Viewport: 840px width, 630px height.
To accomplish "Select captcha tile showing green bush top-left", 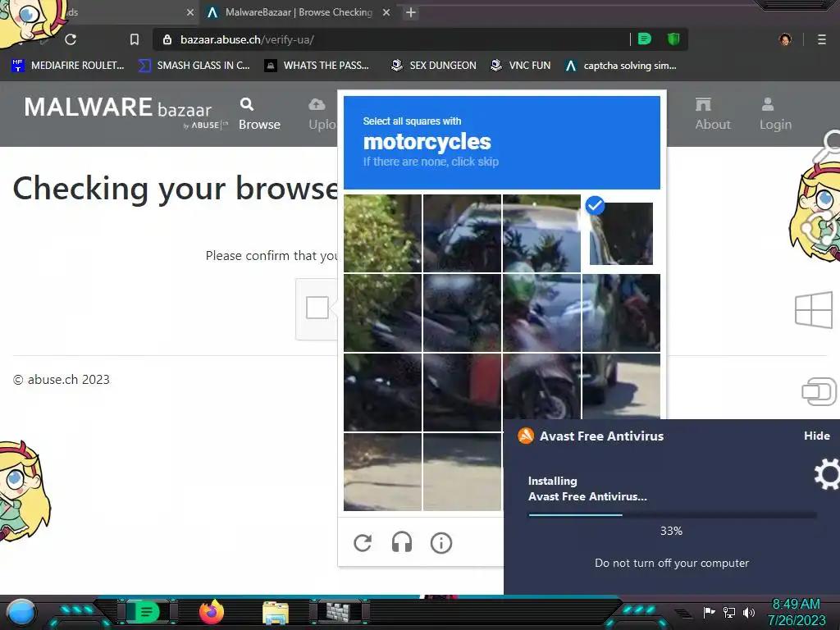I will point(382,234).
